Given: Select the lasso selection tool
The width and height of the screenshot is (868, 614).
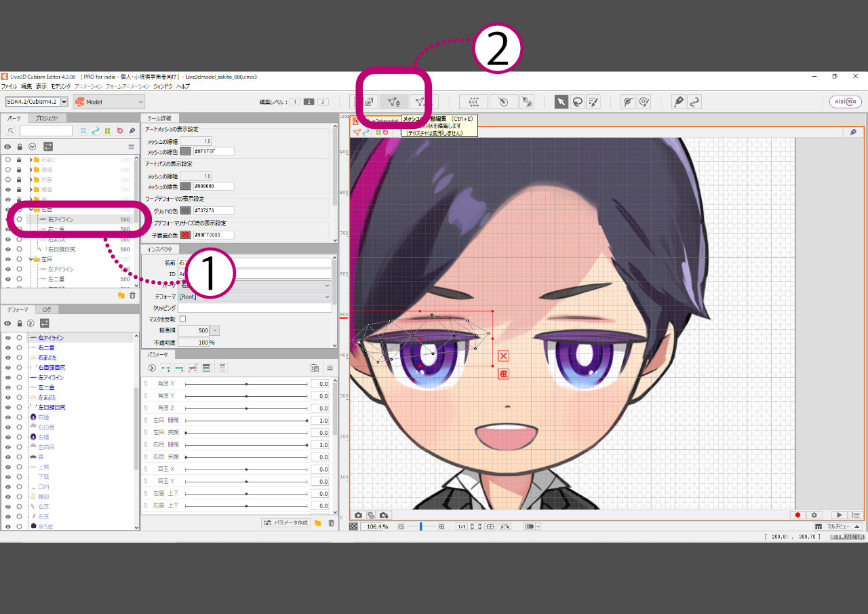Looking at the screenshot, I should (x=577, y=102).
